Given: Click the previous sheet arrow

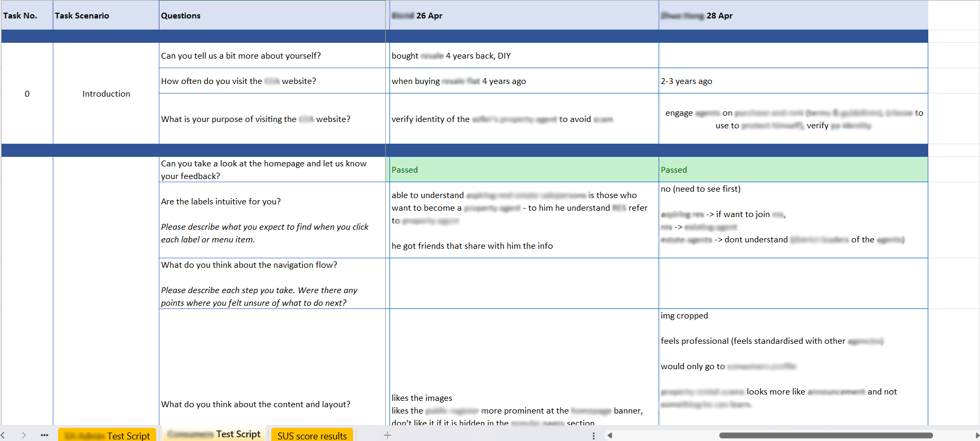Looking at the screenshot, I should [3, 435].
